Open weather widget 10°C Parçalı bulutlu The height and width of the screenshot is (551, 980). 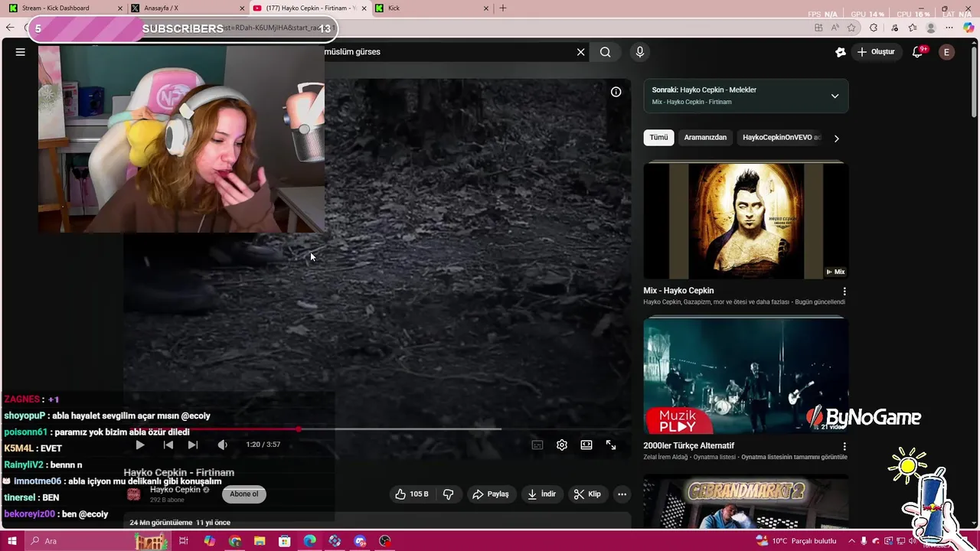point(796,541)
